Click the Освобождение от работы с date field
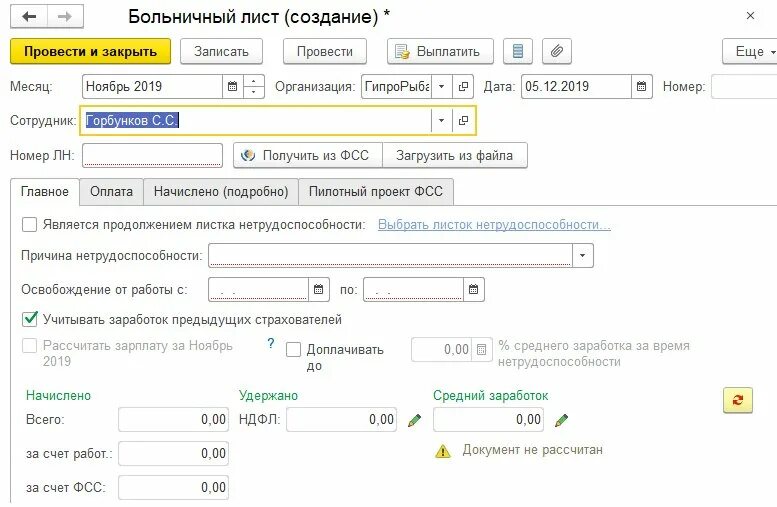The image size is (777, 507). 259,289
